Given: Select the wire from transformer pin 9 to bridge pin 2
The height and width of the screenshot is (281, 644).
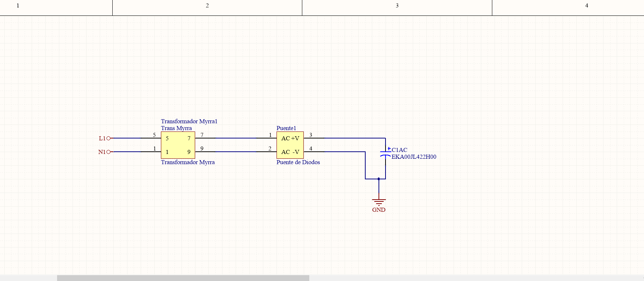Looking at the screenshot, I should pyautogui.click(x=236, y=152).
